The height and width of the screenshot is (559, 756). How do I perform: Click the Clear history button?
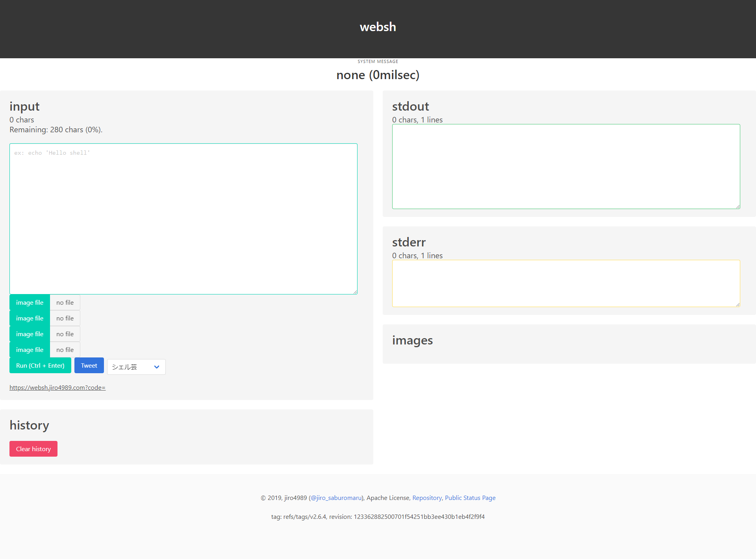point(33,449)
